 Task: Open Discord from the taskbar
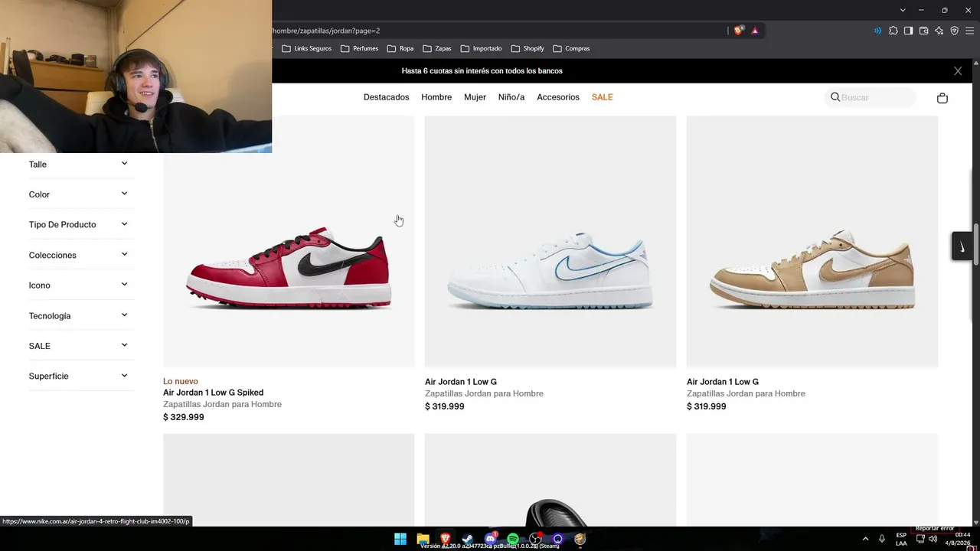point(491,539)
